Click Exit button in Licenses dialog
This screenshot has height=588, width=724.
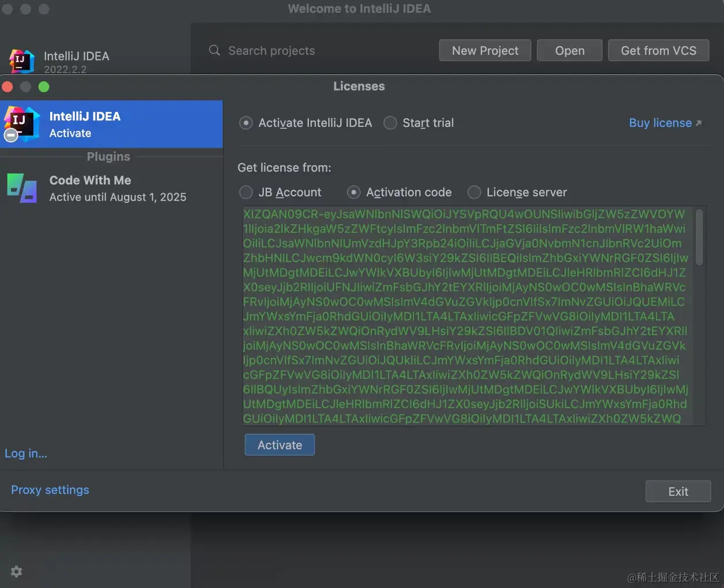click(678, 491)
